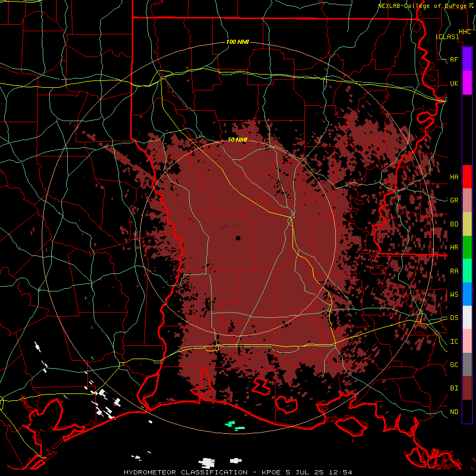This screenshot has width=476, height=476.
Task: Click the black radar site dot at center
Action: 237,238
